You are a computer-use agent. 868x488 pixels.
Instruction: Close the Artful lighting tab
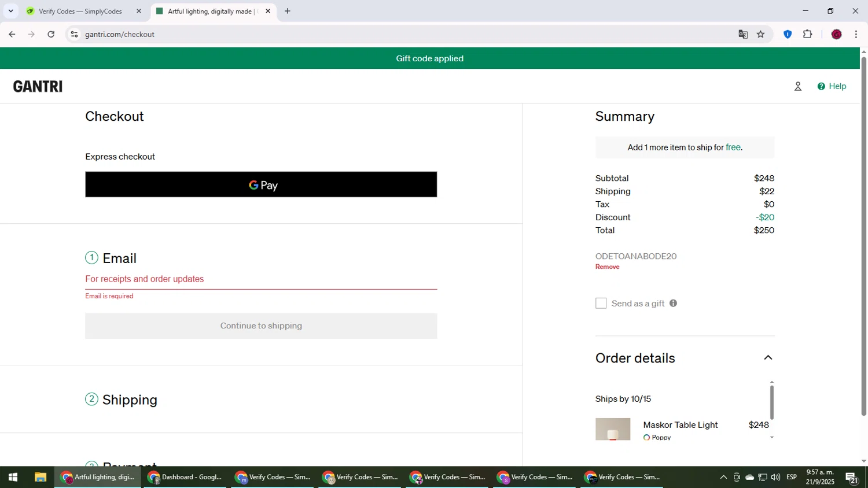point(267,11)
